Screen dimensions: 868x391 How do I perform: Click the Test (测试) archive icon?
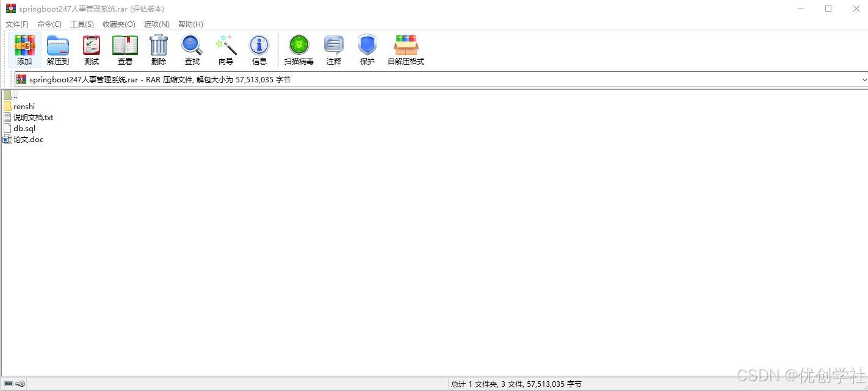click(92, 45)
